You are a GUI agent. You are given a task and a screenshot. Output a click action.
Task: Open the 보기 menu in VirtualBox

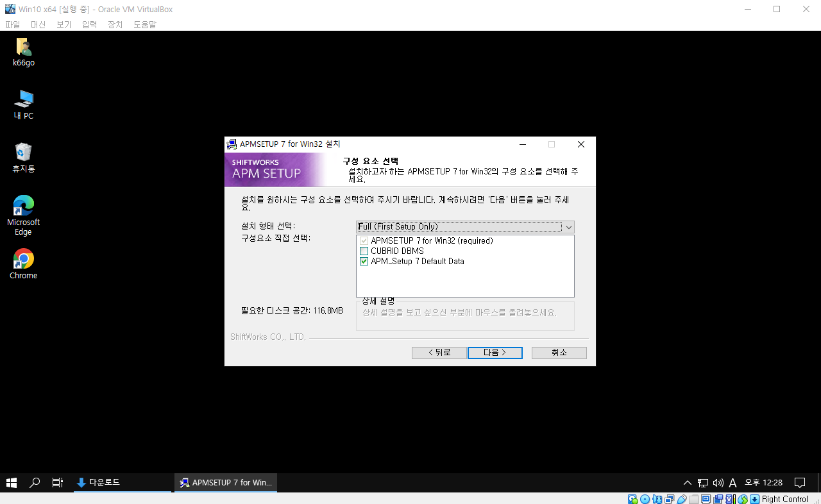pos(63,24)
